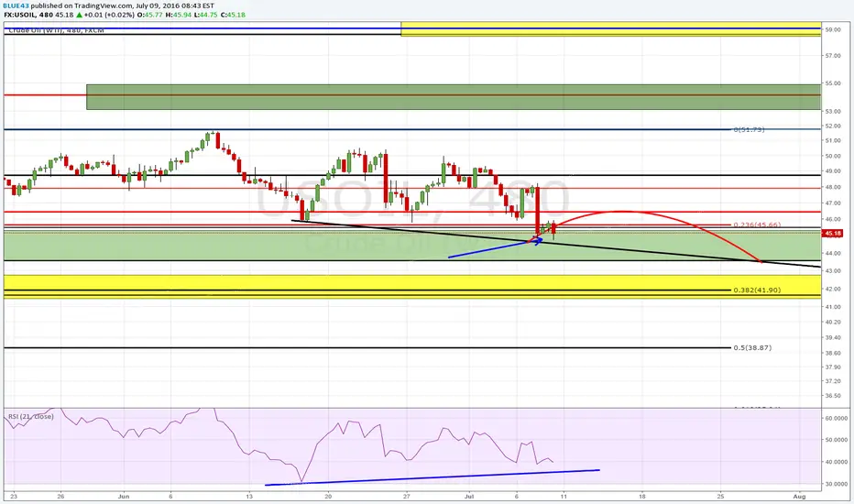Screen dimensions: 854x504
Task: Click the 49.00 price axis label
Action: pos(833,171)
